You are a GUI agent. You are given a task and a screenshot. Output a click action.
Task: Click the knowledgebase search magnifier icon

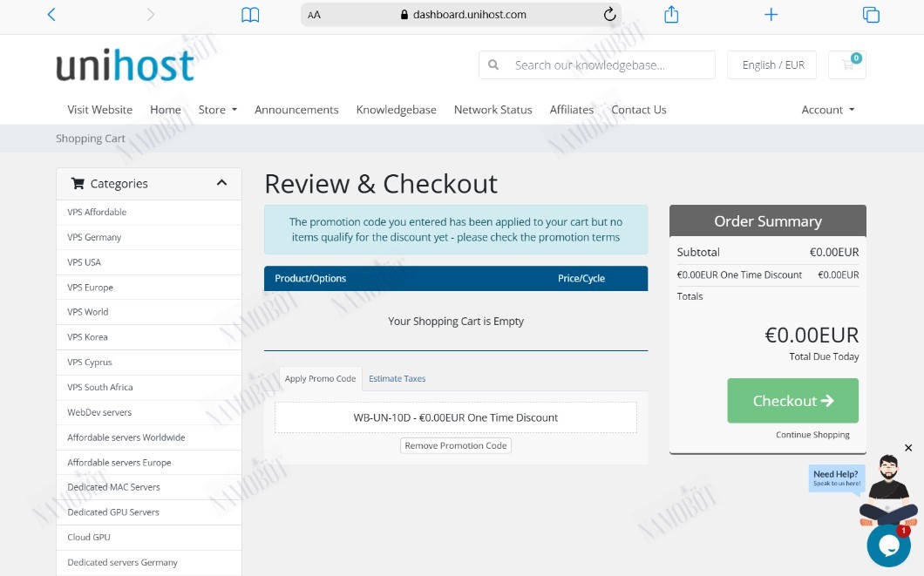tap(494, 64)
